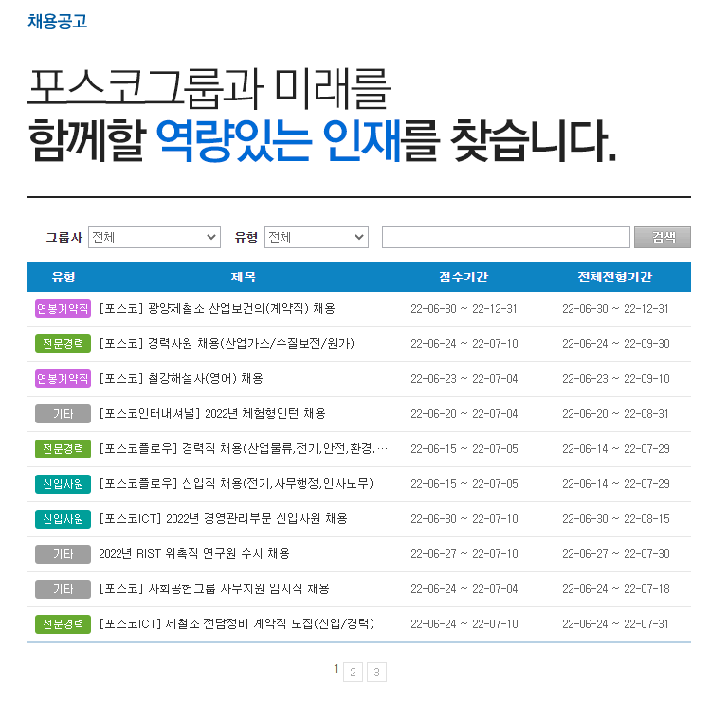728x701 pixels.
Task: Click the 접수기간 column header
Action: click(464, 277)
